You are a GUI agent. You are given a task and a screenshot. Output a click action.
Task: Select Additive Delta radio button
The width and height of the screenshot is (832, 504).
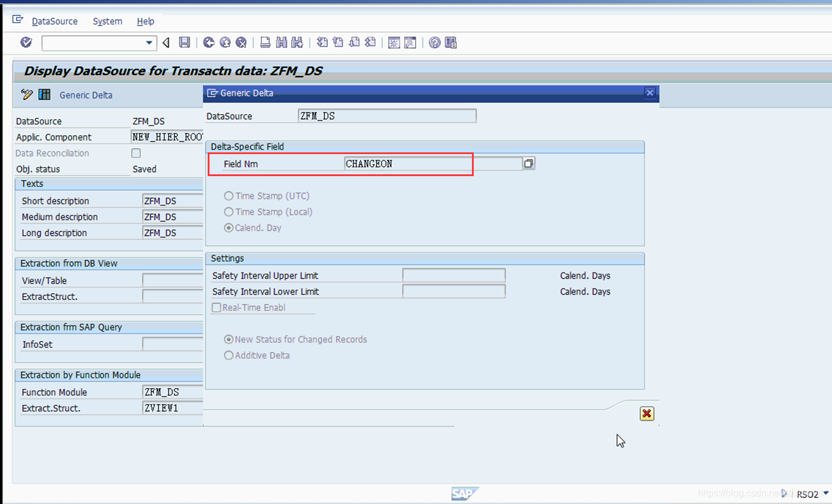point(228,355)
